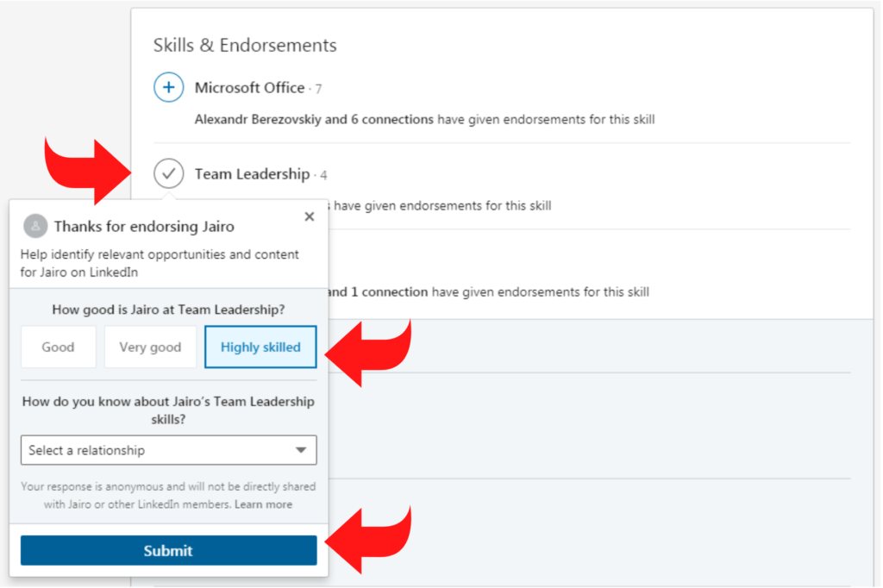This screenshot has width=883, height=588.
Task: Click the profile avatar icon in the popup
Action: tap(34, 226)
